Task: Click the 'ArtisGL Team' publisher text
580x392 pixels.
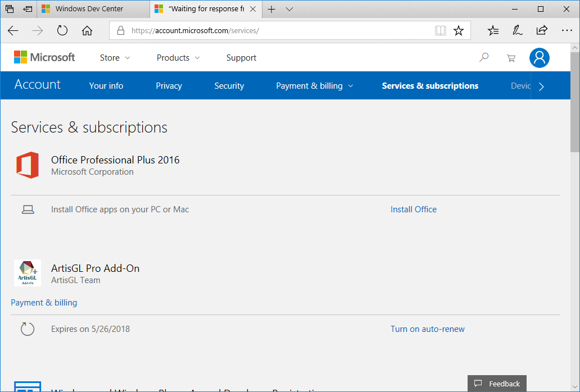Action: [x=76, y=280]
